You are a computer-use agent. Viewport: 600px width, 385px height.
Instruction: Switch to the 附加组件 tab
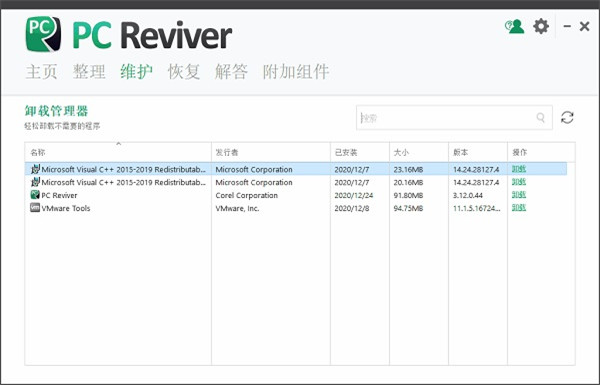coord(296,72)
